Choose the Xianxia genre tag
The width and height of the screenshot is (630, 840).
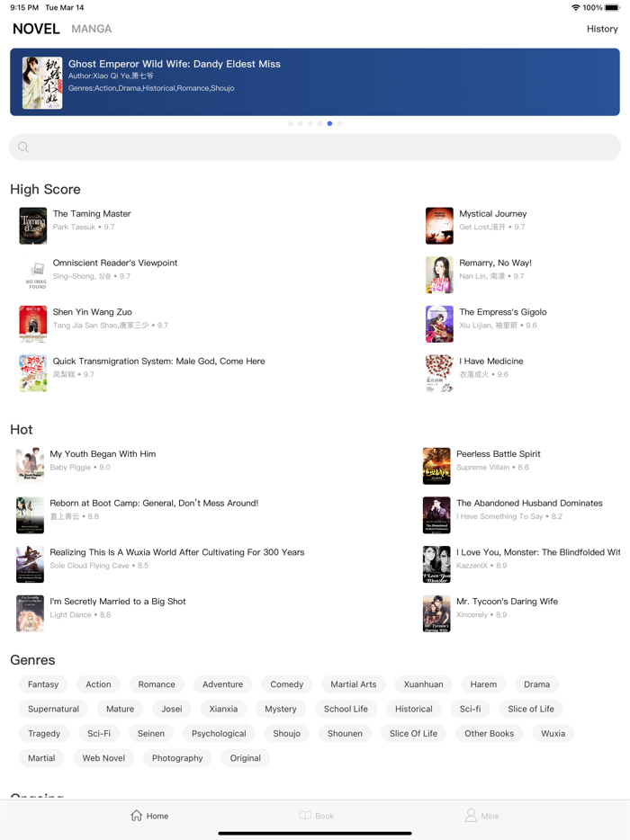pyautogui.click(x=223, y=709)
